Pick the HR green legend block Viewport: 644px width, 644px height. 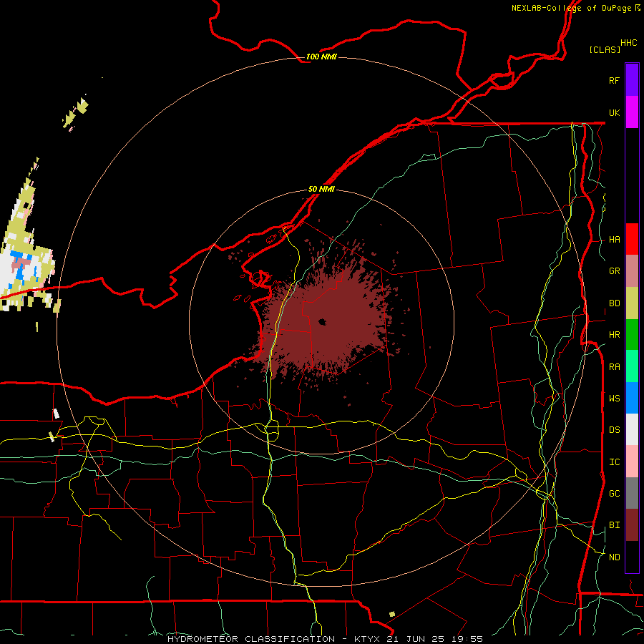pos(632,335)
